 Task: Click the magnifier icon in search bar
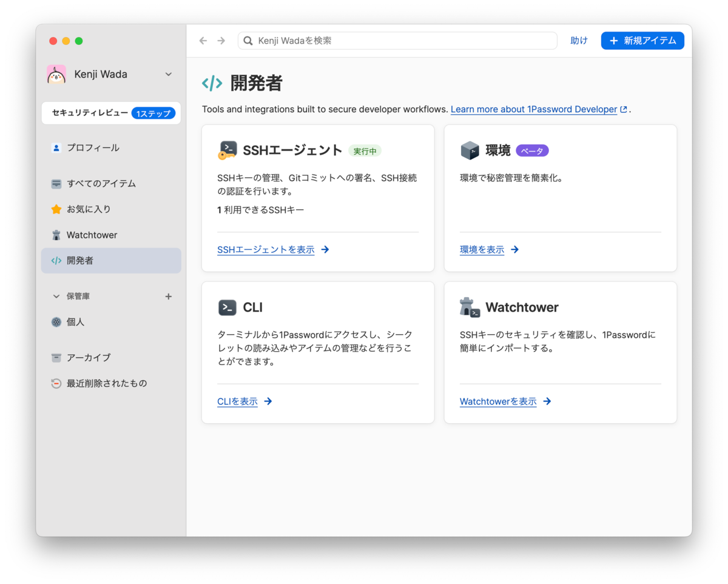248,41
